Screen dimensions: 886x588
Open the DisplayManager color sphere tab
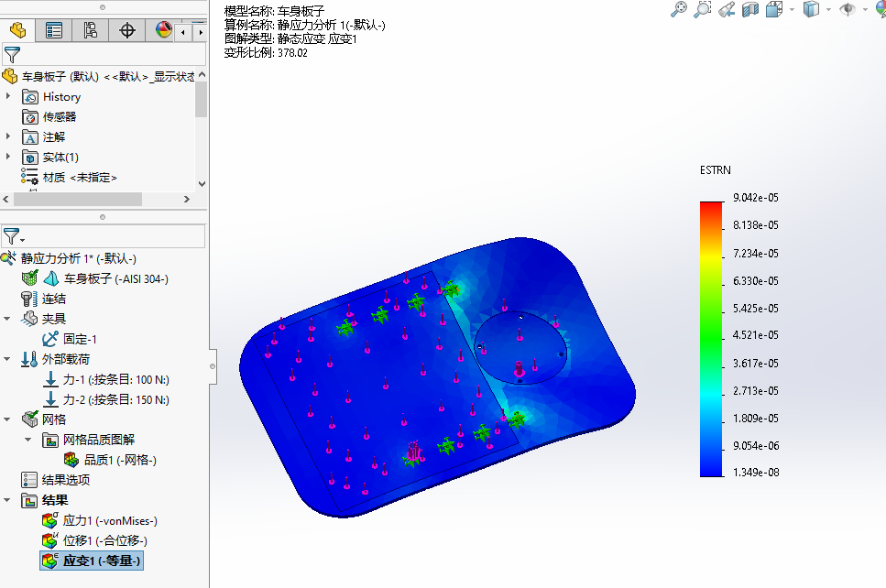click(x=163, y=30)
